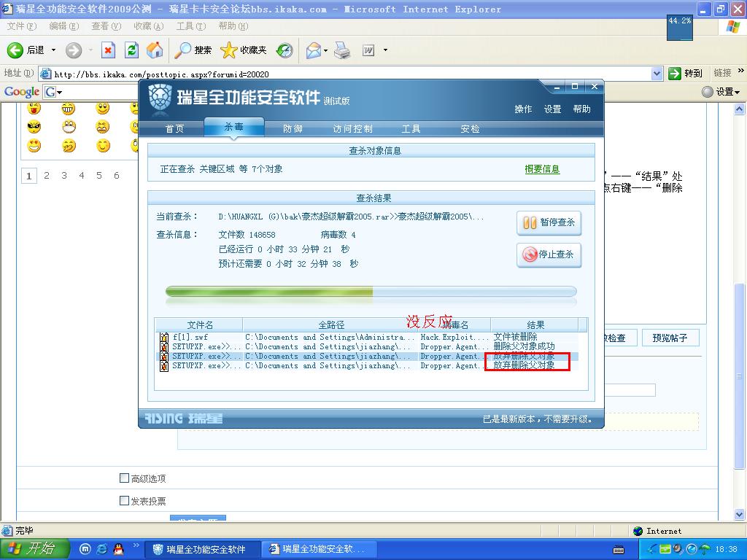The image size is (747, 560).
Task: Click the IE Home icon
Action: pyautogui.click(x=155, y=50)
